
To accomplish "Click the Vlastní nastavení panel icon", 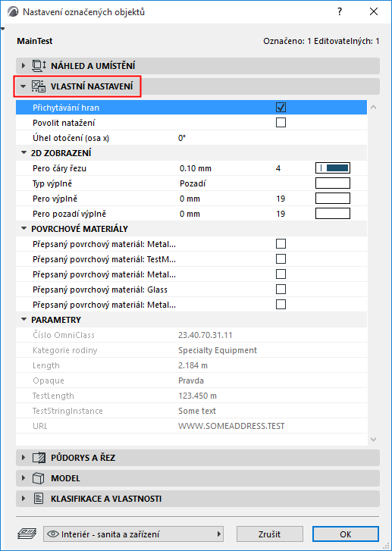I will pyautogui.click(x=39, y=86).
